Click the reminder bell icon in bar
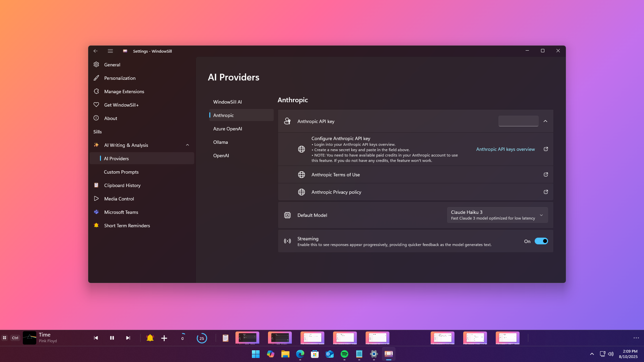 pyautogui.click(x=150, y=338)
